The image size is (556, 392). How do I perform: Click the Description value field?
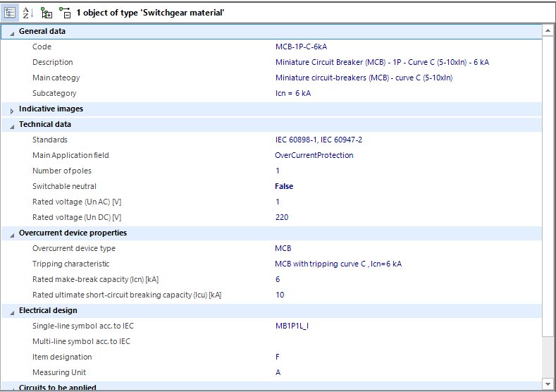(x=382, y=62)
